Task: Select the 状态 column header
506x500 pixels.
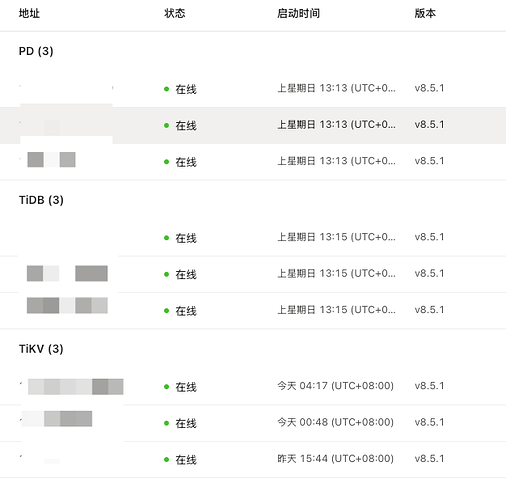Action: [x=175, y=13]
